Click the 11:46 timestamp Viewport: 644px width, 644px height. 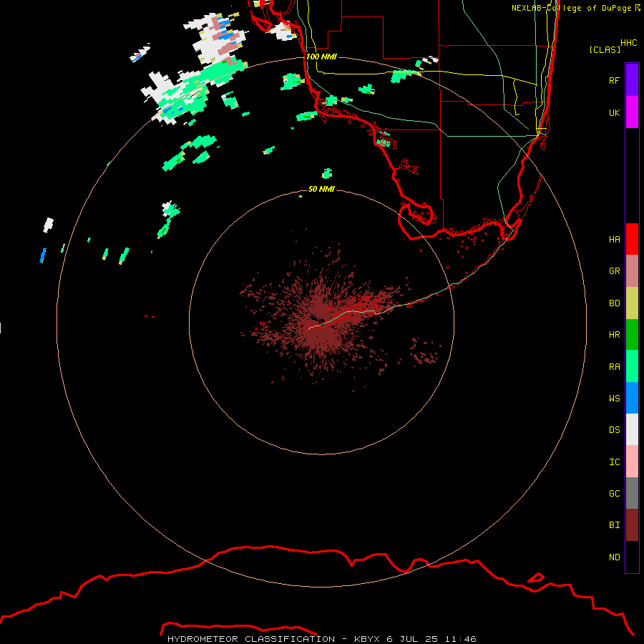click(x=459, y=639)
